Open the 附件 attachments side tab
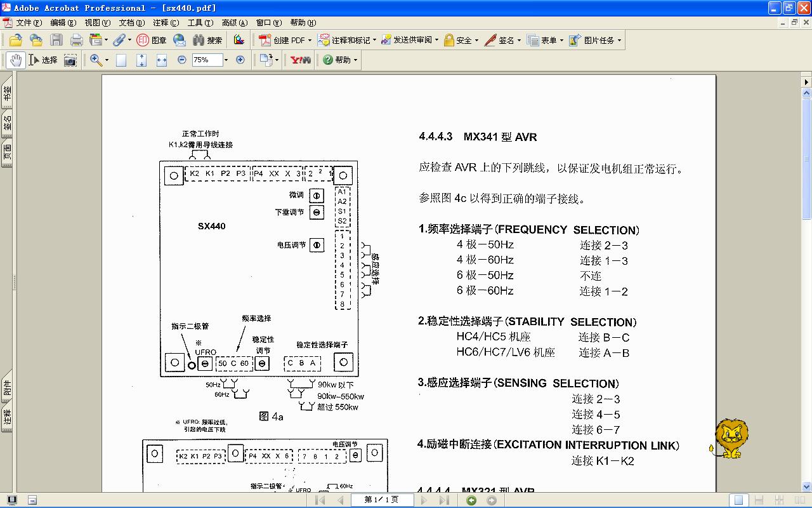The height and width of the screenshot is (508, 812). click(7, 387)
